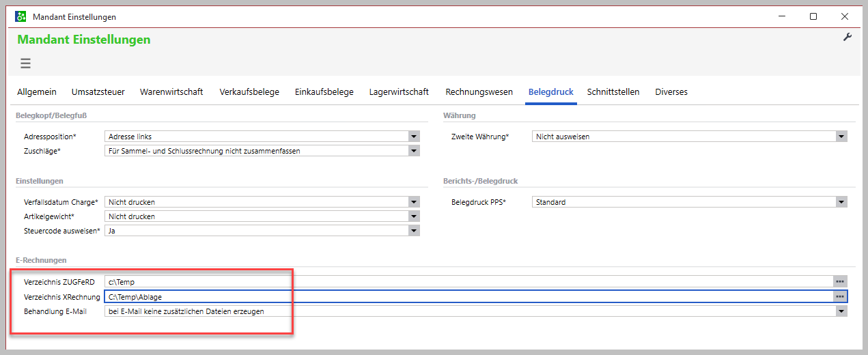Expand the Zweite Währung dropdown
The image size is (868, 355).
click(841, 137)
